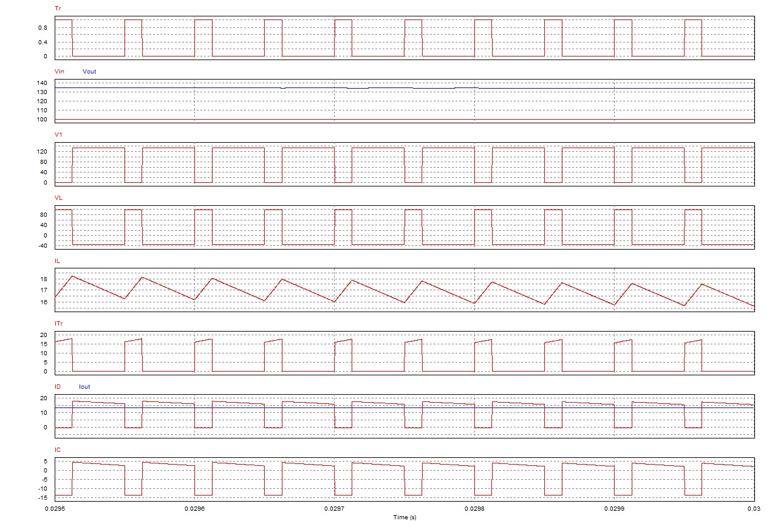Click the 110 tick on Vin plot
This screenshot has width=772, height=532.
(x=43, y=111)
